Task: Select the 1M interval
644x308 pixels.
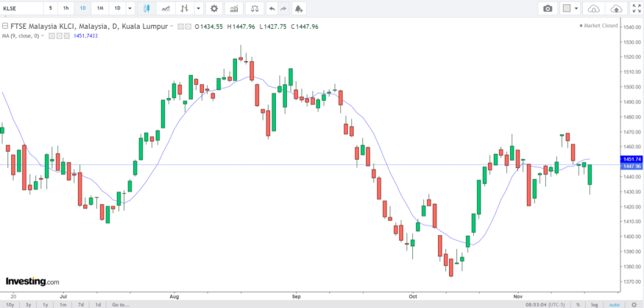Action: [99, 8]
